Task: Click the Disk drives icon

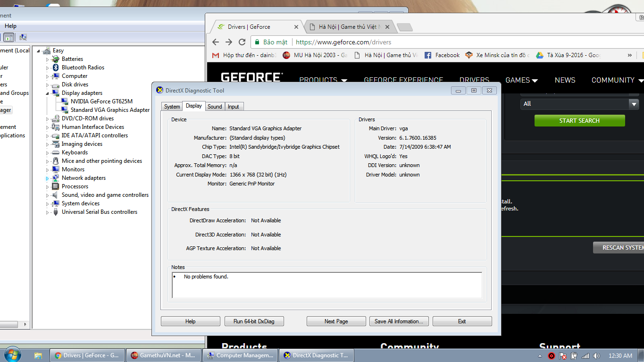Action: coord(56,84)
